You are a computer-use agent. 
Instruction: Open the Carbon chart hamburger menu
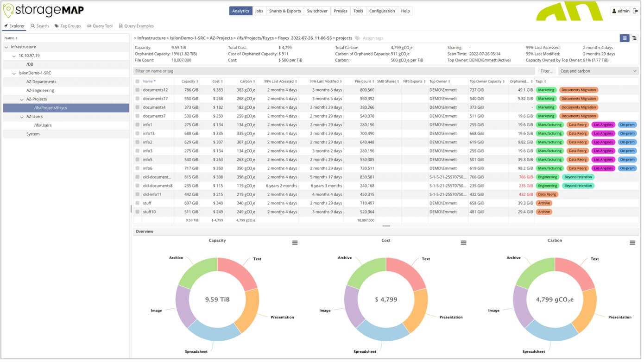632,243
